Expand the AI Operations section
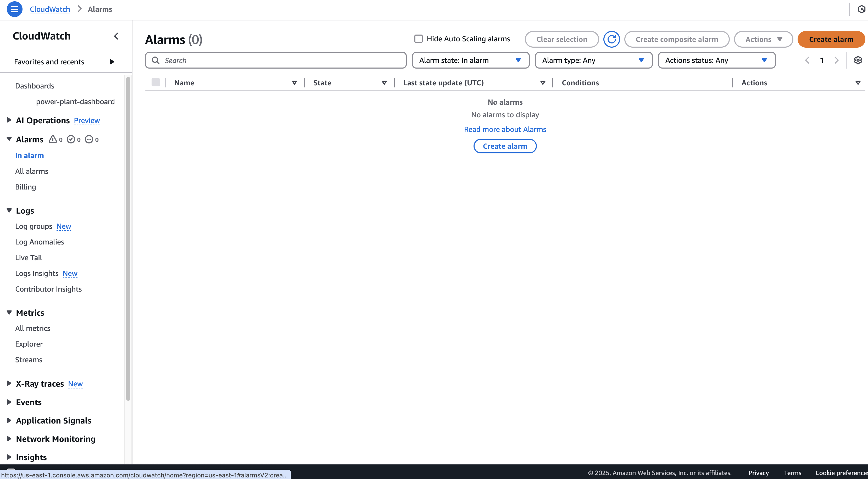This screenshot has width=868, height=479. coord(9,120)
